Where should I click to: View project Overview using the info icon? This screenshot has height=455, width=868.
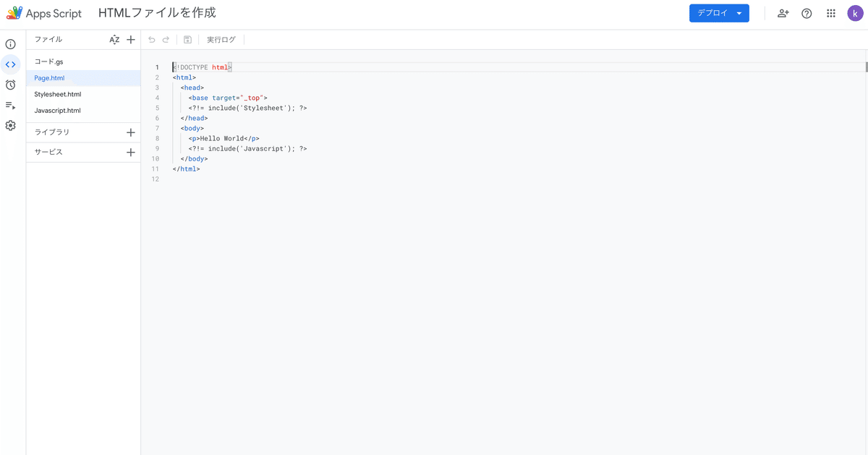pos(10,44)
